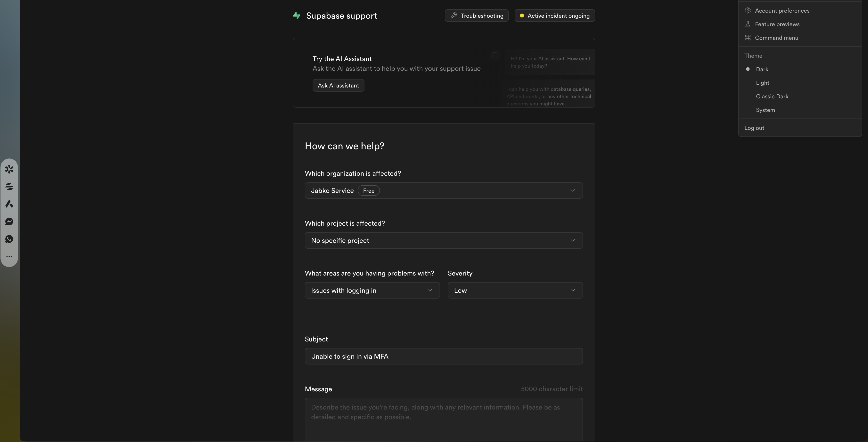
Task: Click the Ask AI assistant button
Action: pyautogui.click(x=338, y=86)
